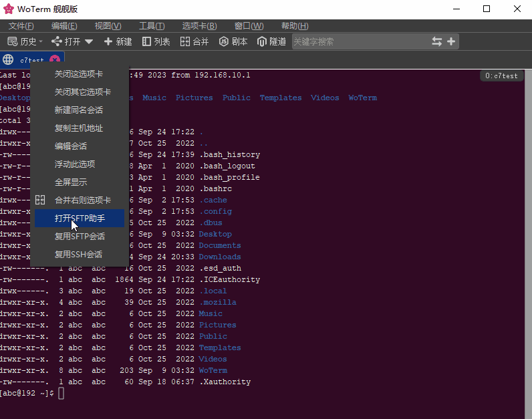
Task: Maximize the WoTerm window
Action: click(x=487, y=9)
